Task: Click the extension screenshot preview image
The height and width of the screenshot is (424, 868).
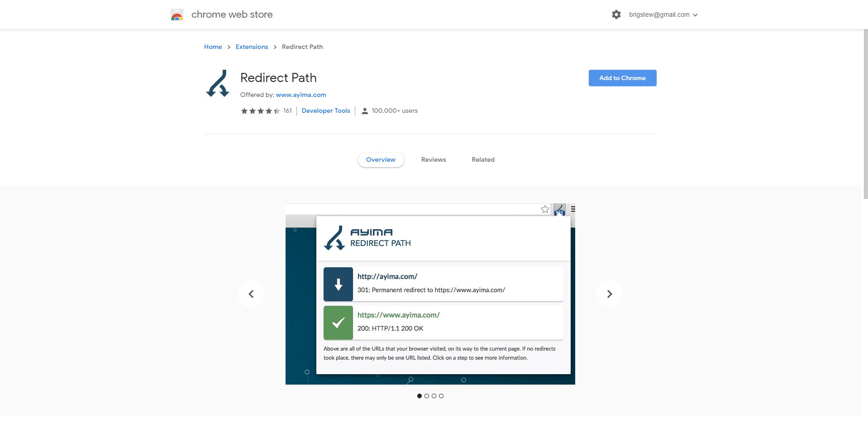Action: tap(430, 294)
